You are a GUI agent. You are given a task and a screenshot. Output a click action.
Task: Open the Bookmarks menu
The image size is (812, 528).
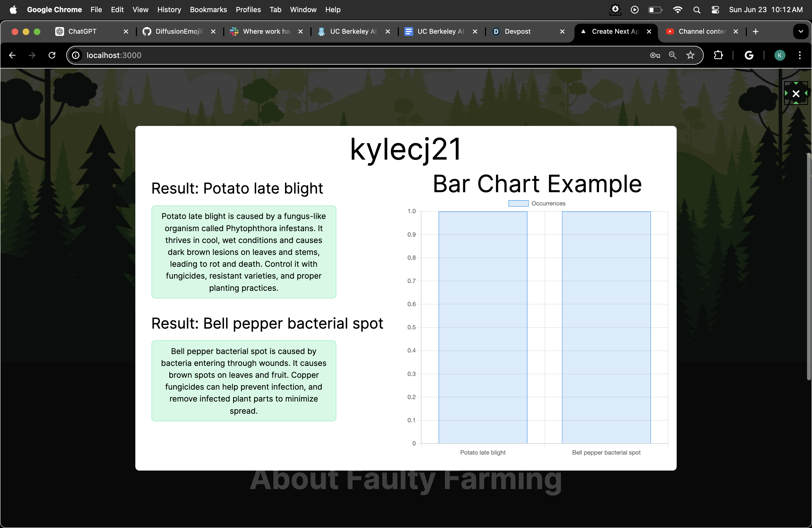click(x=208, y=10)
